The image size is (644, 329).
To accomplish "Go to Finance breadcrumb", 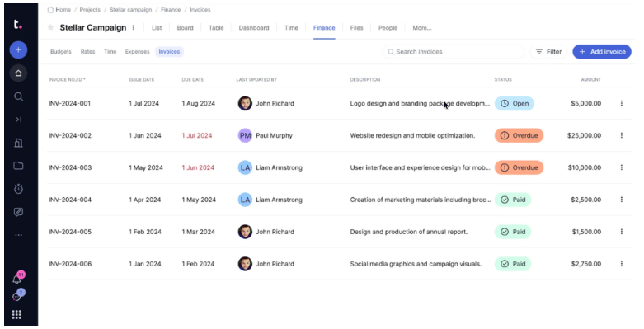I will (171, 9).
